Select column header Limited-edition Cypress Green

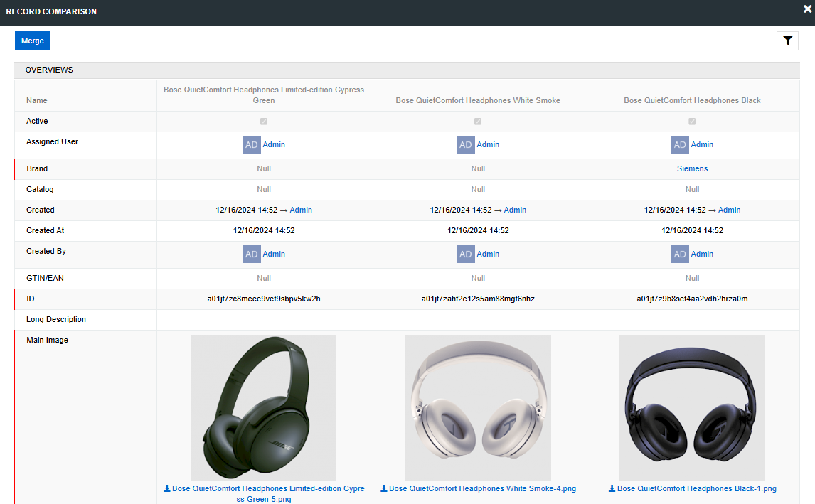coord(264,95)
